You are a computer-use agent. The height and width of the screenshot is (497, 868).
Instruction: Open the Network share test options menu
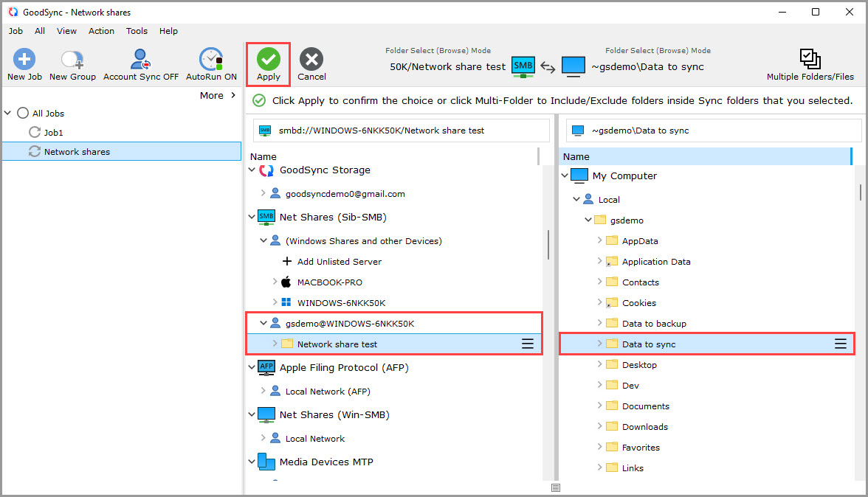click(527, 343)
